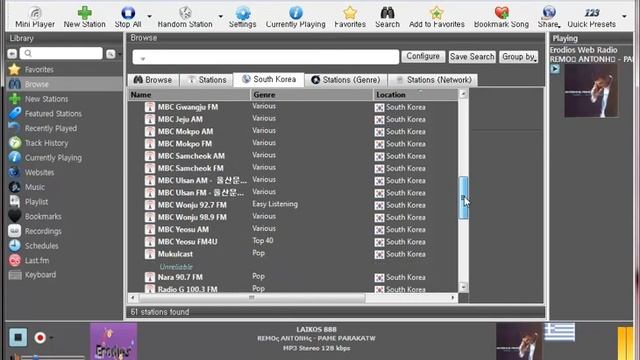Click the Stop All toolbar button
This screenshot has width=640, height=360.
point(128,17)
